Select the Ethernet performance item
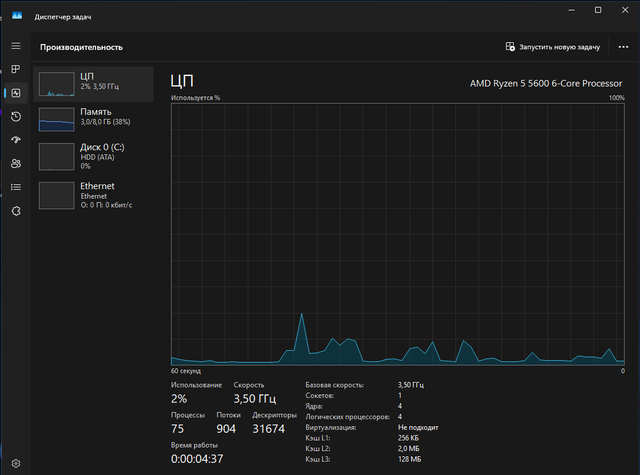This screenshot has width=640, height=475. pos(93,195)
